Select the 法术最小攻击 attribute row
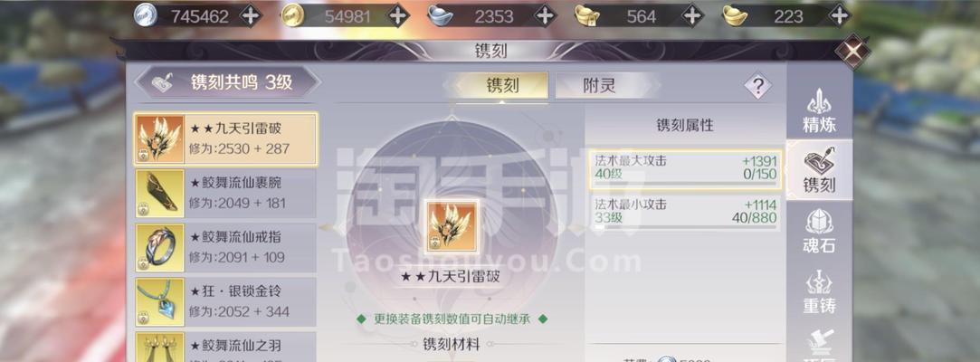Image resolution: width=980 pixels, height=362 pixels. coord(685,213)
